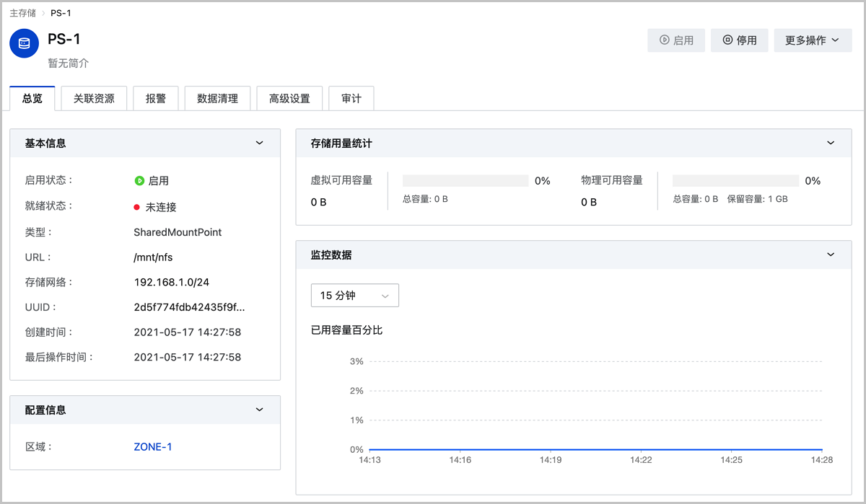The height and width of the screenshot is (504, 866).
Task: Collapse the 配置信息 panel
Action: (x=260, y=410)
